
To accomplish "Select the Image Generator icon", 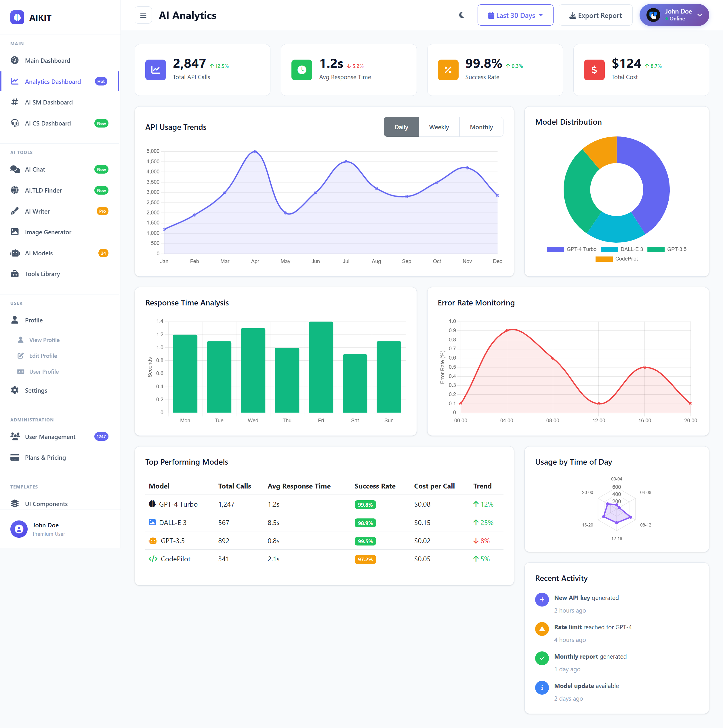I will (15, 232).
